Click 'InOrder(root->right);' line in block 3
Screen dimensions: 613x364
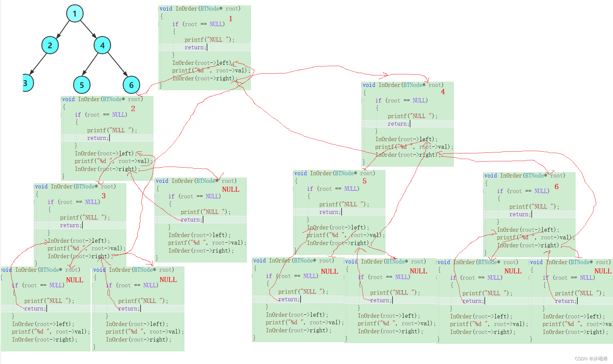pos(80,256)
